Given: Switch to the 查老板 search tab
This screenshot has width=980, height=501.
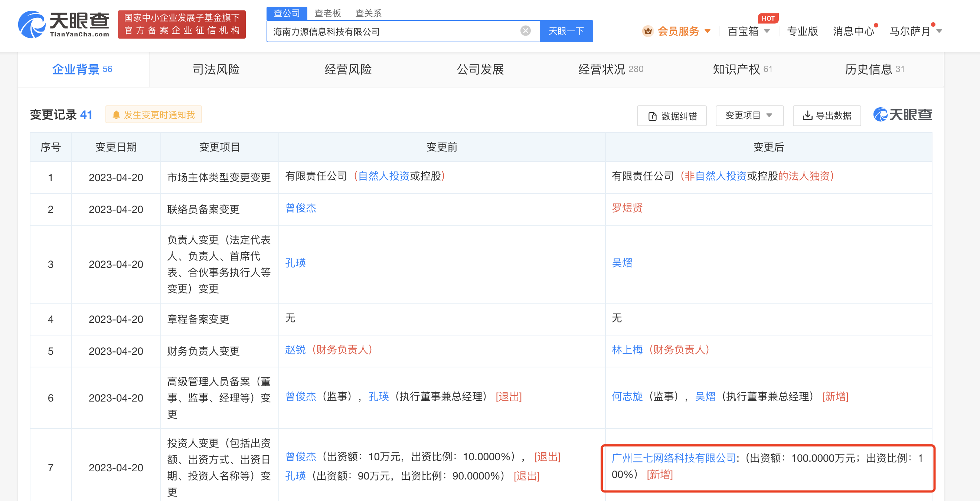Looking at the screenshot, I should point(327,13).
